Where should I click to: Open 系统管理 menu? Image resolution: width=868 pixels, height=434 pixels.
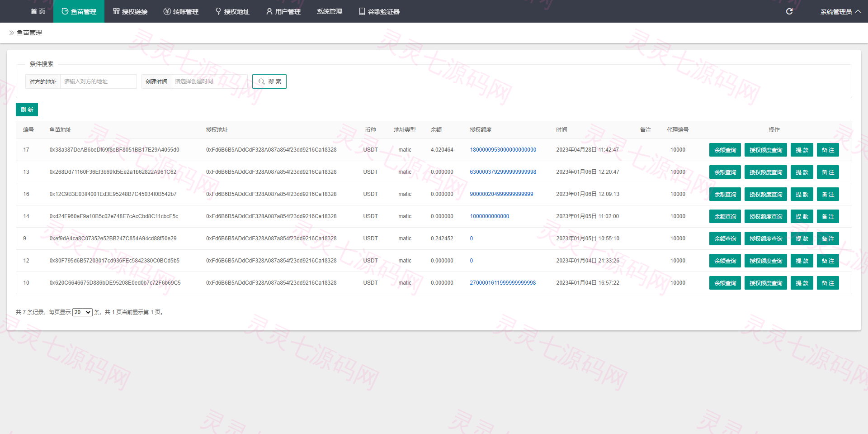pos(330,11)
